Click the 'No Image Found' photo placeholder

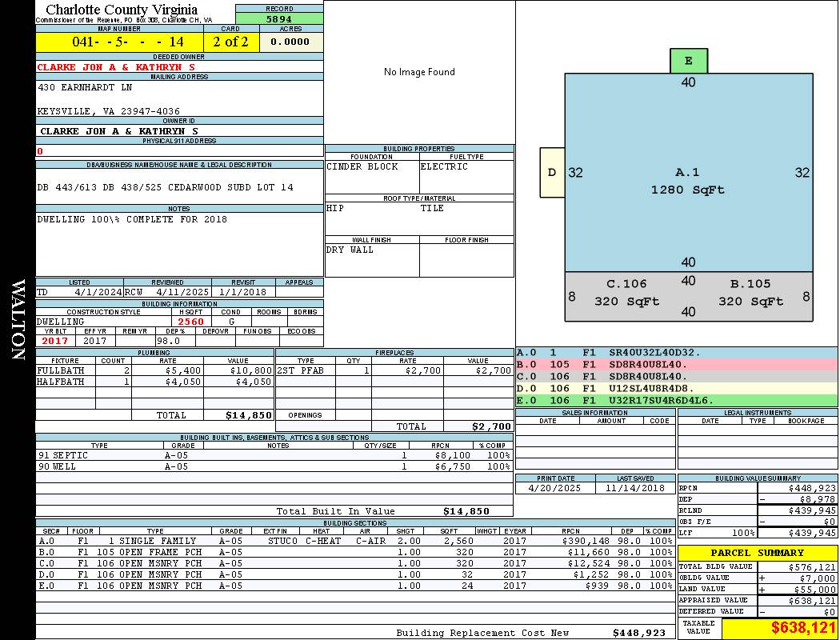click(x=419, y=72)
